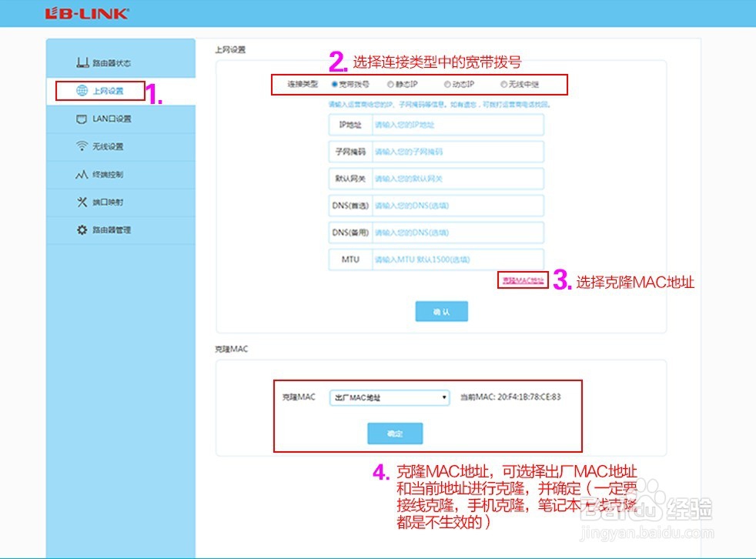Image resolution: width=756 pixels, height=559 pixels.
Task: Click the MTU input field
Action: [454, 259]
